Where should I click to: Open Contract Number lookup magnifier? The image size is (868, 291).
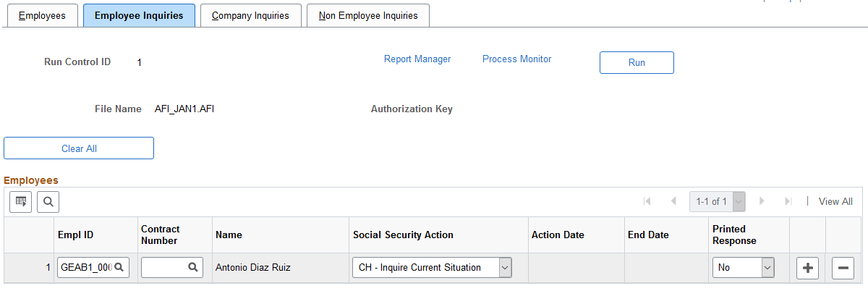[x=193, y=267]
